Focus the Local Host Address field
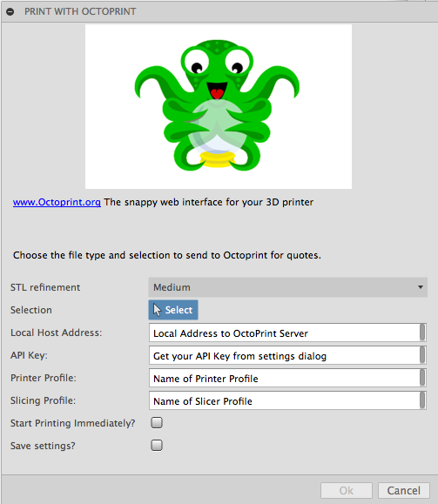The height and width of the screenshot is (504, 438). pos(287,333)
